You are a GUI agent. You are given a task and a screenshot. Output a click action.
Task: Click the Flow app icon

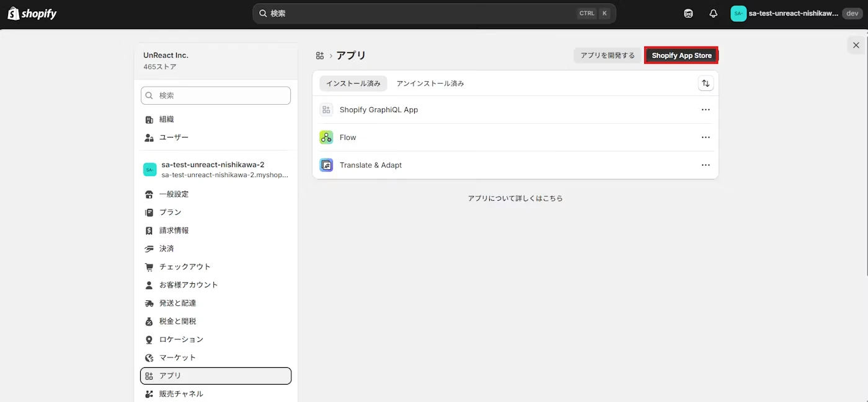pos(326,138)
